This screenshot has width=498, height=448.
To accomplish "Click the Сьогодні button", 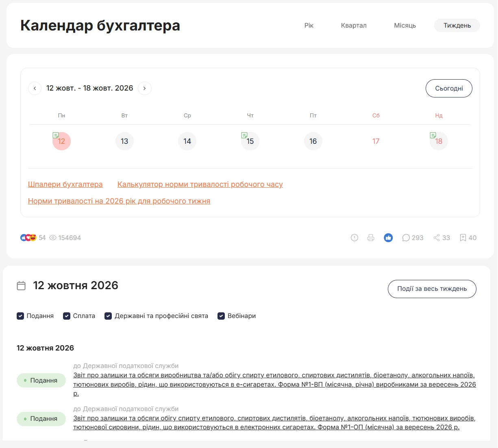I will (449, 88).
